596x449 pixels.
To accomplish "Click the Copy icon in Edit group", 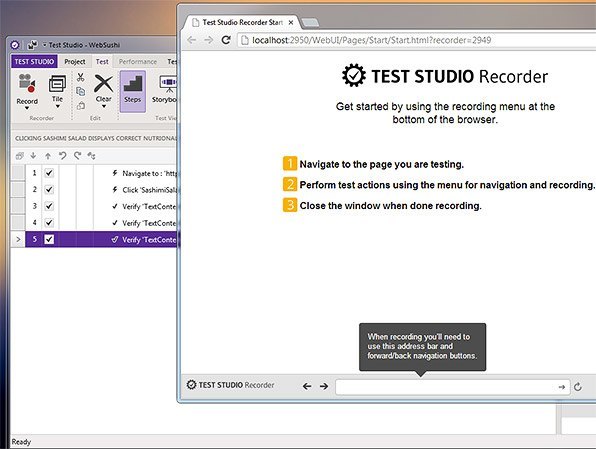I will (x=81, y=91).
